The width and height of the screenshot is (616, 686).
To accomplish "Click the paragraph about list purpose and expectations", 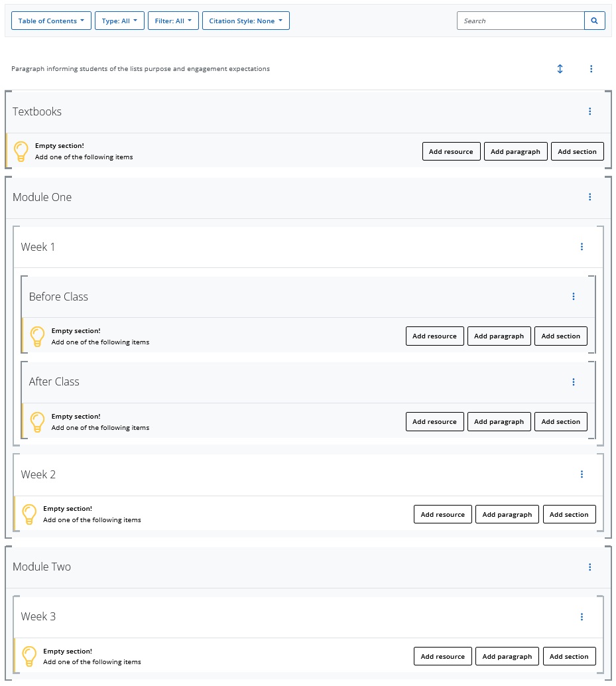I will (x=141, y=69).
